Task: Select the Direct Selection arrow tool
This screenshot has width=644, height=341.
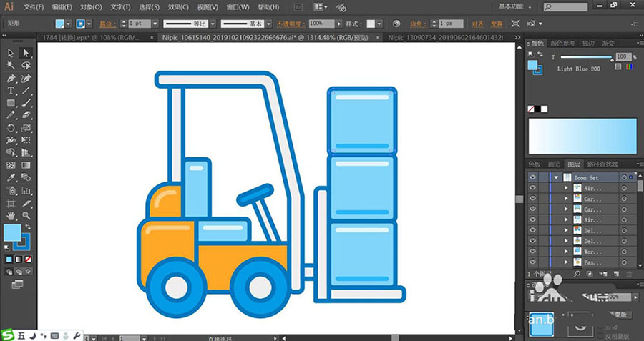Action: point(26,53)
